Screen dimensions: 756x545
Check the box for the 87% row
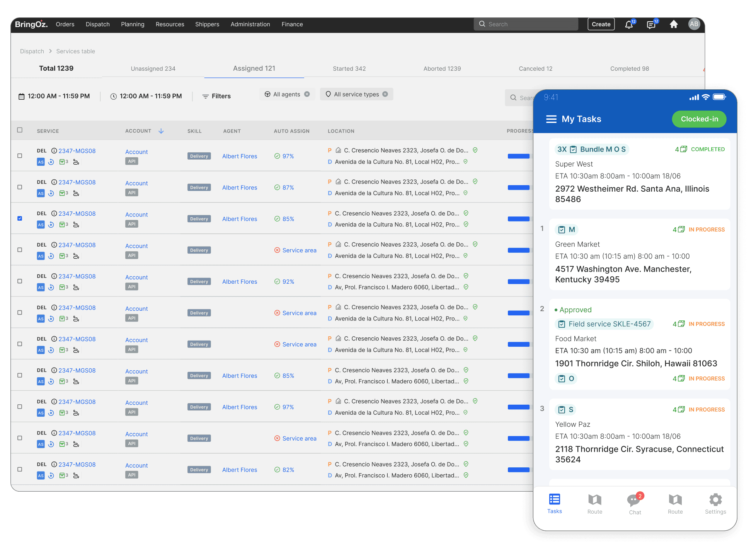20,187
